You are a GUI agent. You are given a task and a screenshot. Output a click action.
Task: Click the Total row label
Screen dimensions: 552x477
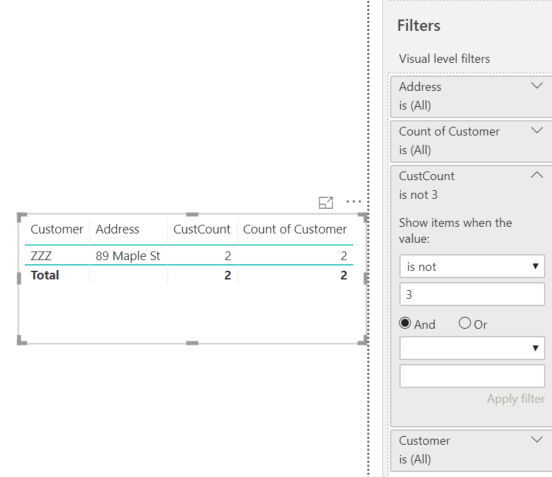pyautogui.click(x=45, y=275)
